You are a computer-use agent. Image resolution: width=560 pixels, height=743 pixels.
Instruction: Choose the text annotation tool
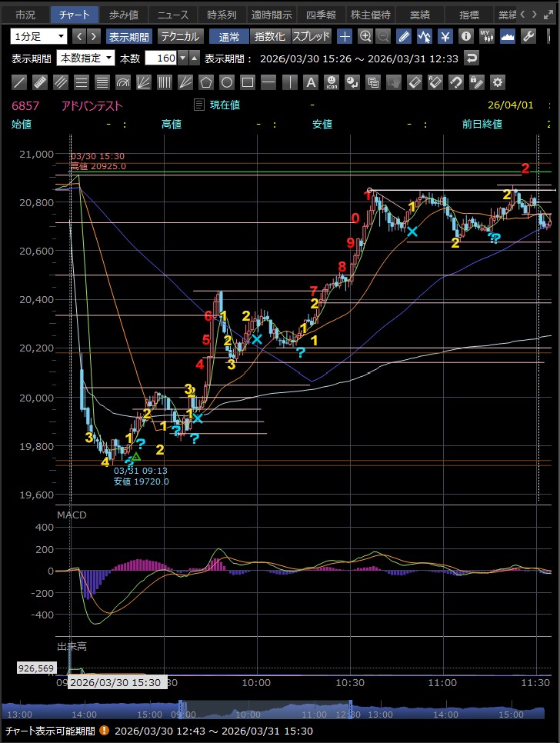click(310, 82)
